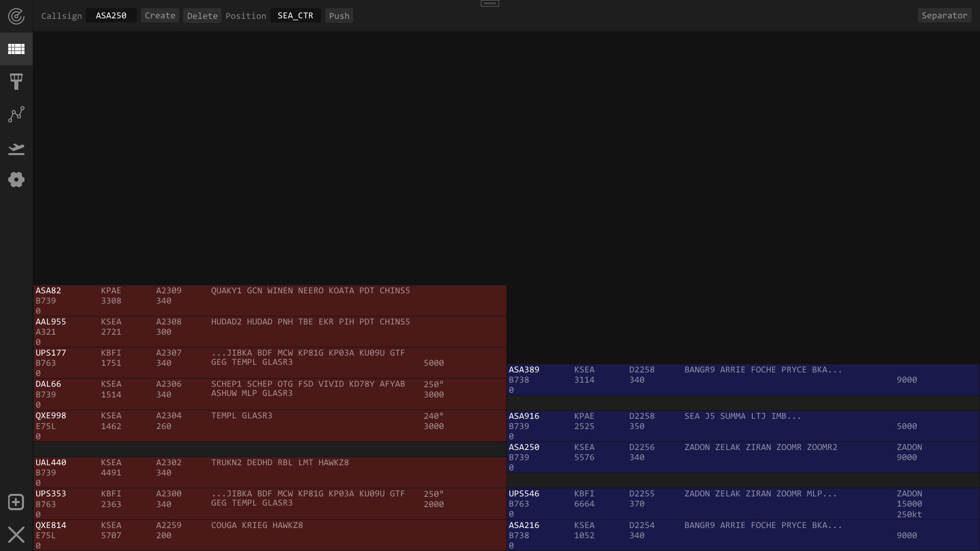
Task: Click the add strip plus icon
Action: click(x=16, y=502)
